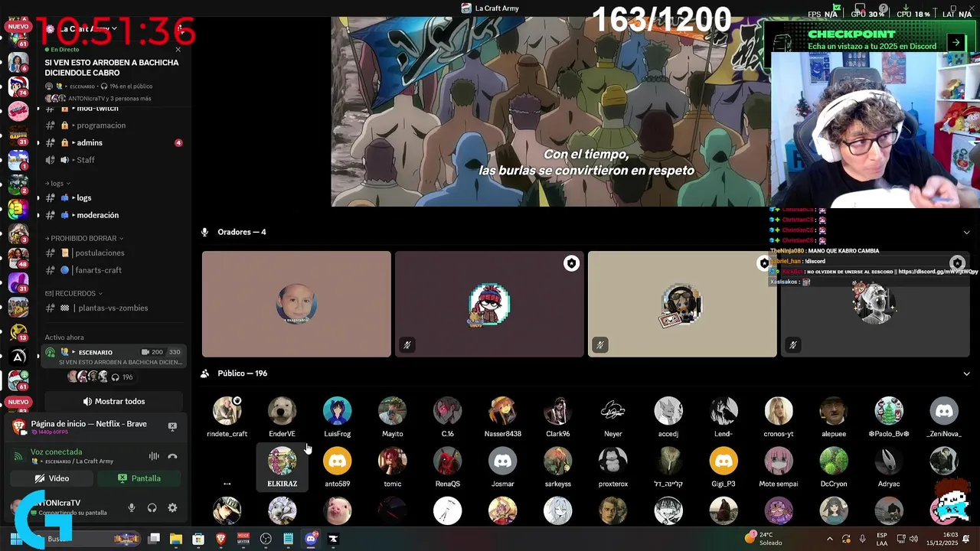The height and width of the screenshot is (551, 980).
Task: Open anto589 audience avatar
Action: click(x=337, y=461)
